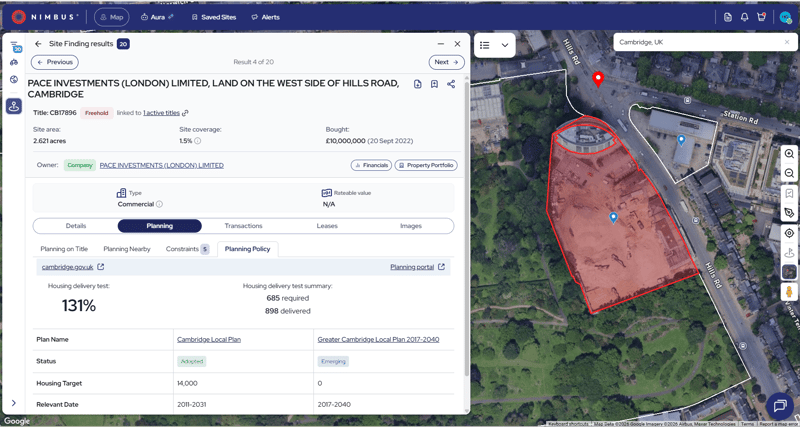Click the red location marker on Hills Rd
The image size is (800, 427).
[x=598, y=79]
